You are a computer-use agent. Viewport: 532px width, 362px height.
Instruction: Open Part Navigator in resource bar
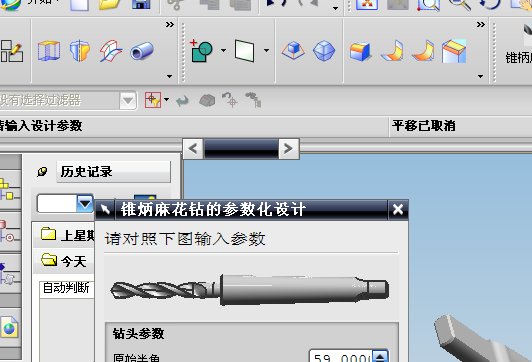click(10, 274)
